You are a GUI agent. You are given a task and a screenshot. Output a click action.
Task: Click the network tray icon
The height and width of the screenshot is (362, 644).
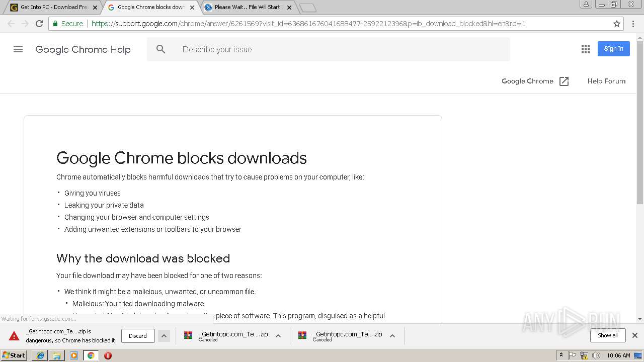coord(584,355)
